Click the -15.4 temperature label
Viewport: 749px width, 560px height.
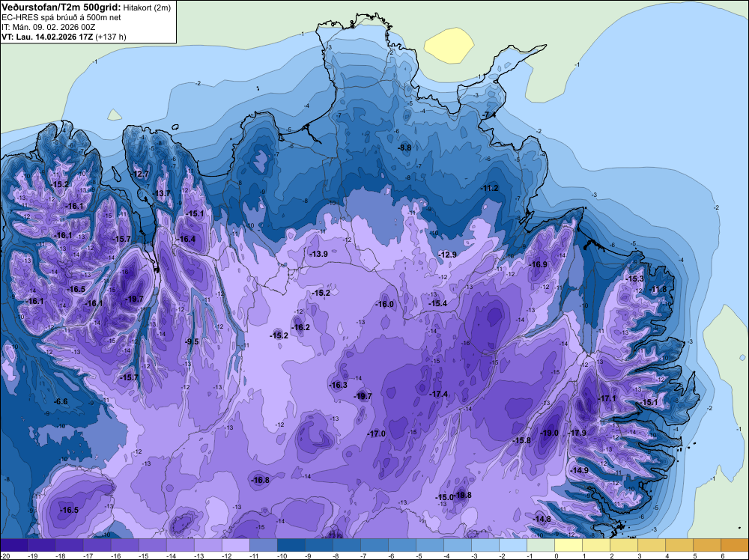click(437, 303)
